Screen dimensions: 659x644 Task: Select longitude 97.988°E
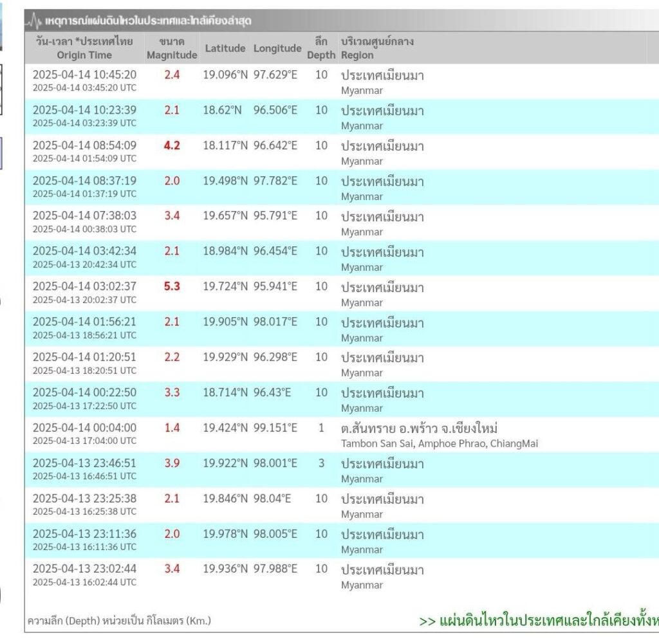coord(275,568)
